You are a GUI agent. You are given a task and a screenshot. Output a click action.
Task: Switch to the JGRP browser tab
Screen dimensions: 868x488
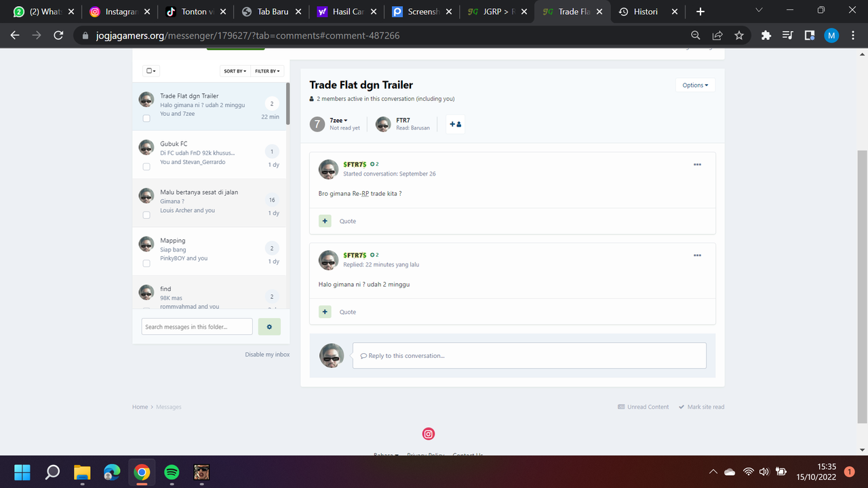coord(498,12)
